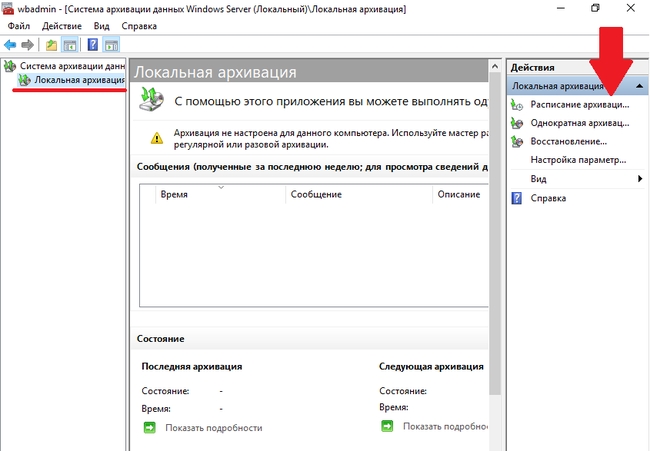Click Показать подробности under Последняя архивация
Viewport: 650px width, 451px height.
coord(213,428)
